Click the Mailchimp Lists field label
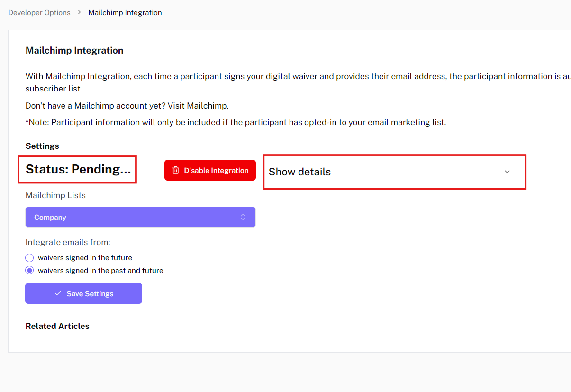The height and width of the screenshot is (392, 571). pos(55,195)
